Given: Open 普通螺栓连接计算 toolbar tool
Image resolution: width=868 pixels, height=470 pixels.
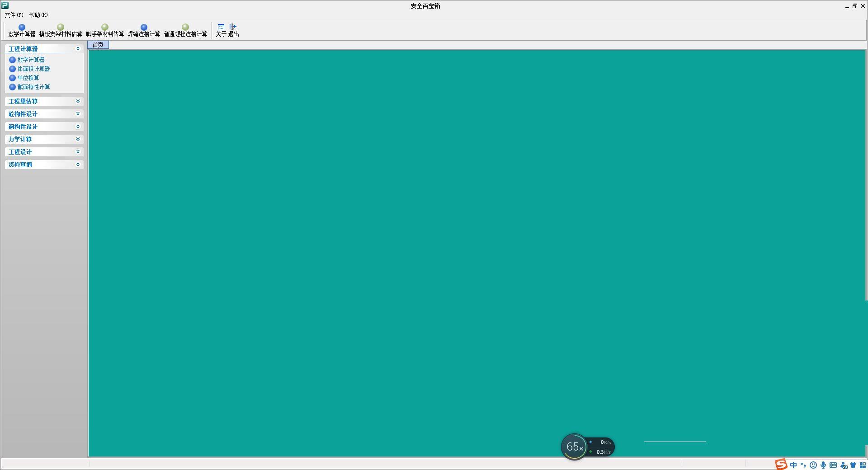Looking at the screenshot, I should pyautogui.click(x=185, y=30).
